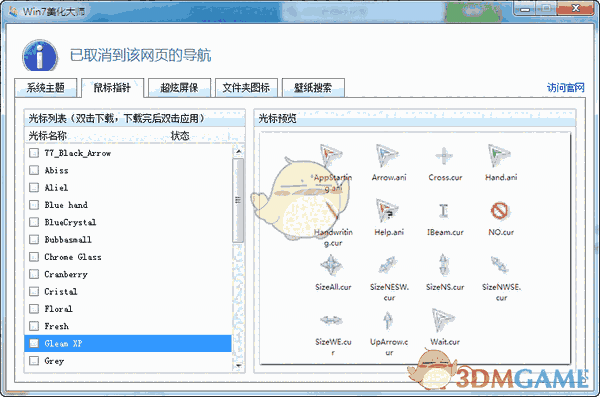Image resolution: width=600 pixels, height=397 pixels.
Task: Tick the Floral checkbox
Action: [34, 309]
